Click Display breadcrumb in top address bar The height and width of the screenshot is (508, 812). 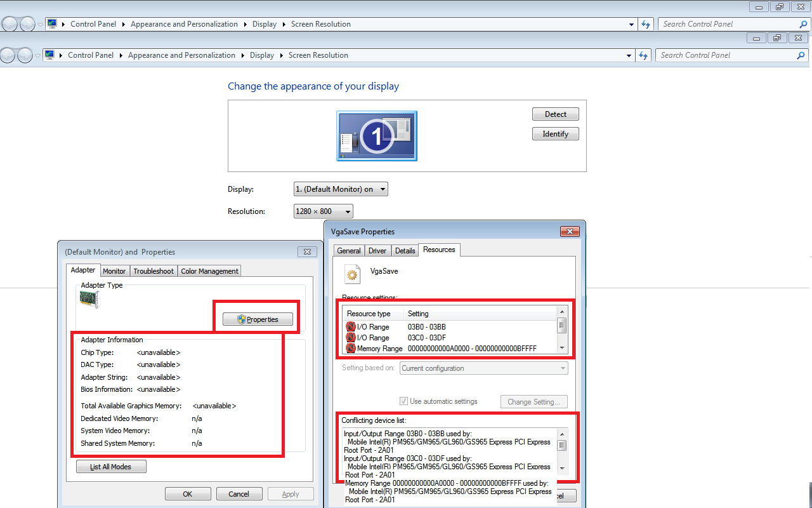tap(265, 24)
